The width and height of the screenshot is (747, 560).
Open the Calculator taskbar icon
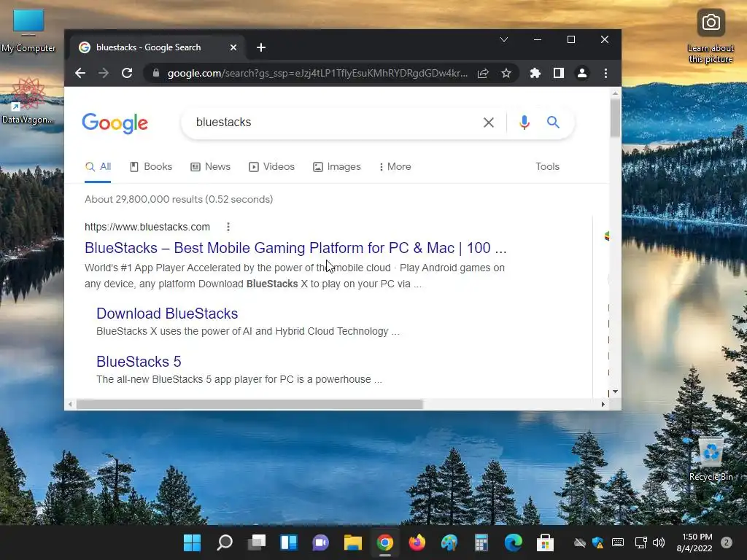tap(481, 542)
